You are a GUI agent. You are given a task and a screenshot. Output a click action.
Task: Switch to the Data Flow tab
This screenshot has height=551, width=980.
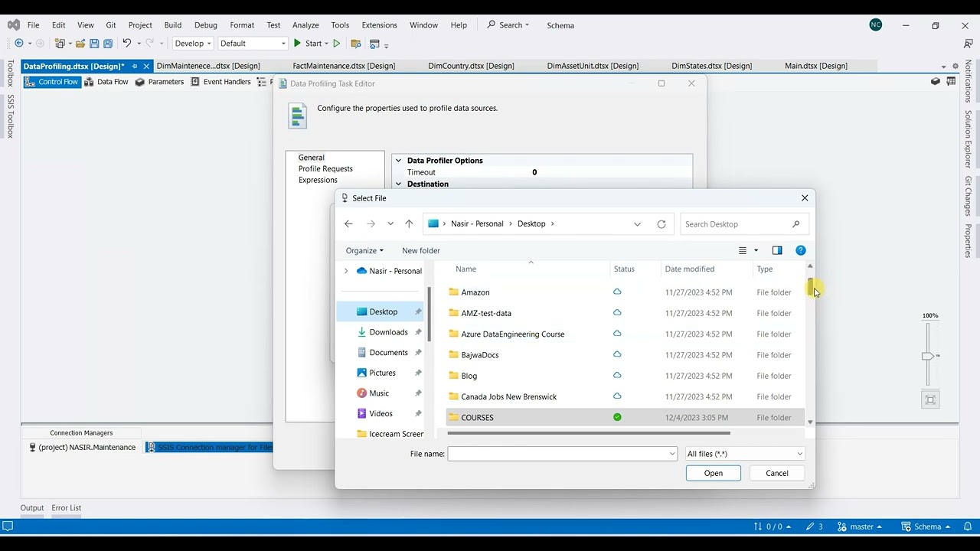106,82
